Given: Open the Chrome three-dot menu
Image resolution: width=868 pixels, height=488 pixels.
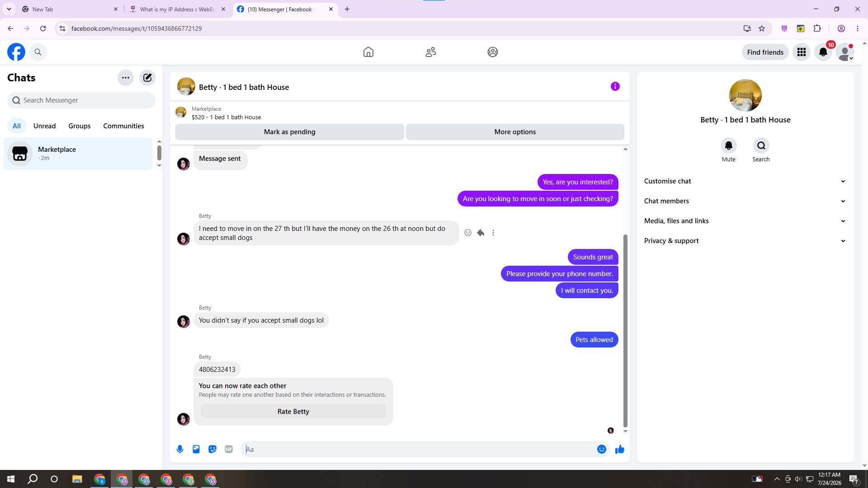Looking at the screenshot, I should (x=858, y=28).
